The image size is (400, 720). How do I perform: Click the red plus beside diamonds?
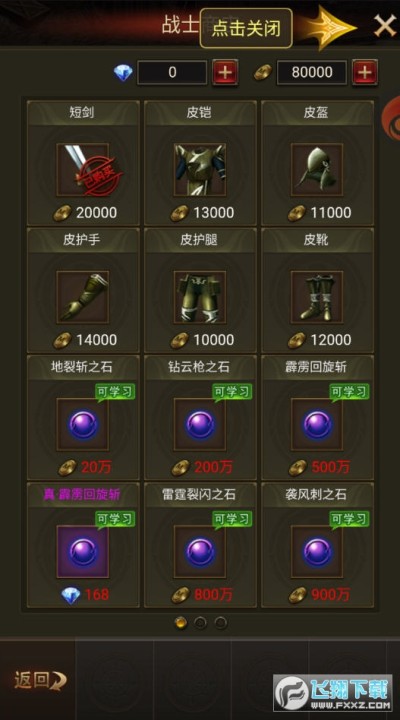[x=225, y=72]
